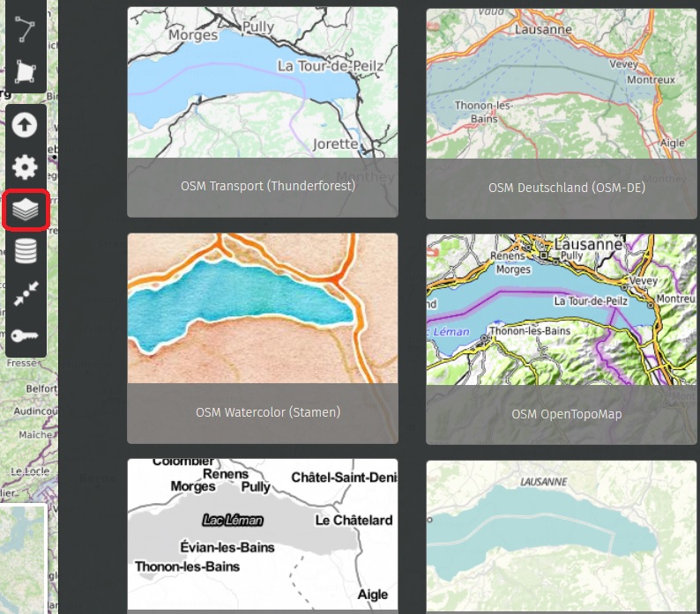
Task: Select the draw polygon tool
Action: pos(25,71)
